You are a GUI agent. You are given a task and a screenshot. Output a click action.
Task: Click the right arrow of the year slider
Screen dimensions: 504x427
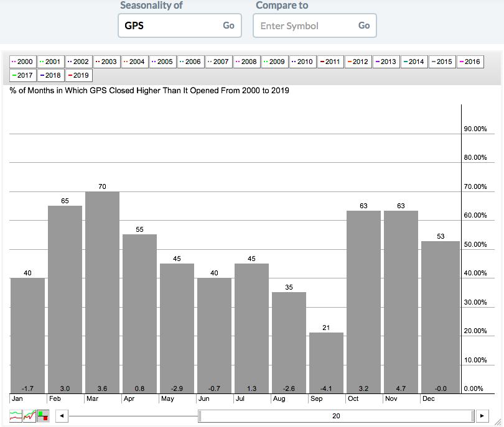[x=482, y=416]
